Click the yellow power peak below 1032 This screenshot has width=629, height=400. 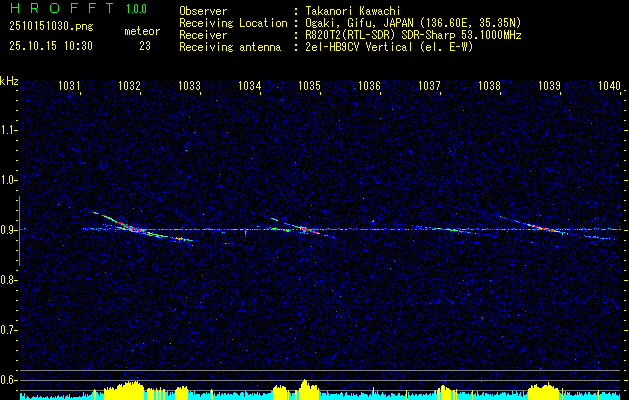(x=124, y=390)
